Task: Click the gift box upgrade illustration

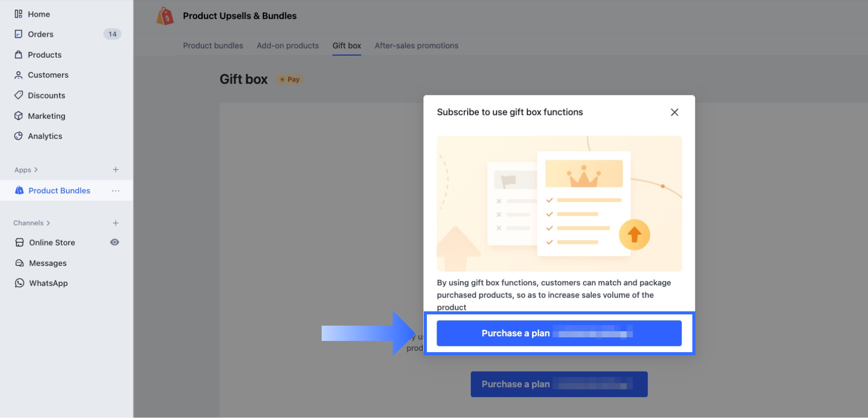Action: point(559,204)
